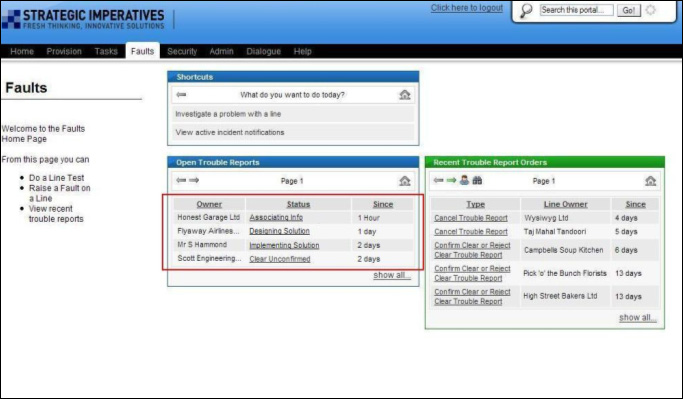Click 'show all' in Recent Trouble Report Orders
This screenshot has height=399, width=683.
pos(638,318)
